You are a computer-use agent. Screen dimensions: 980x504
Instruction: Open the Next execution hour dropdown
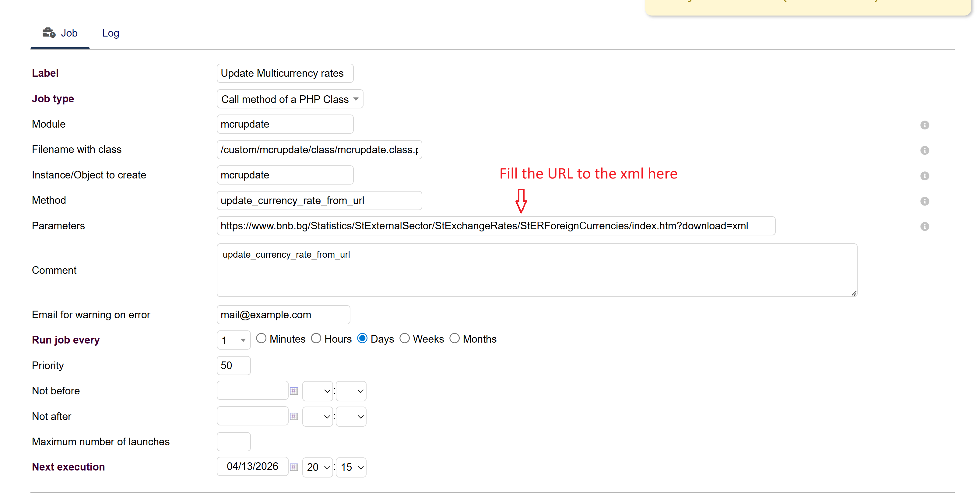click(x=318, y=467)
